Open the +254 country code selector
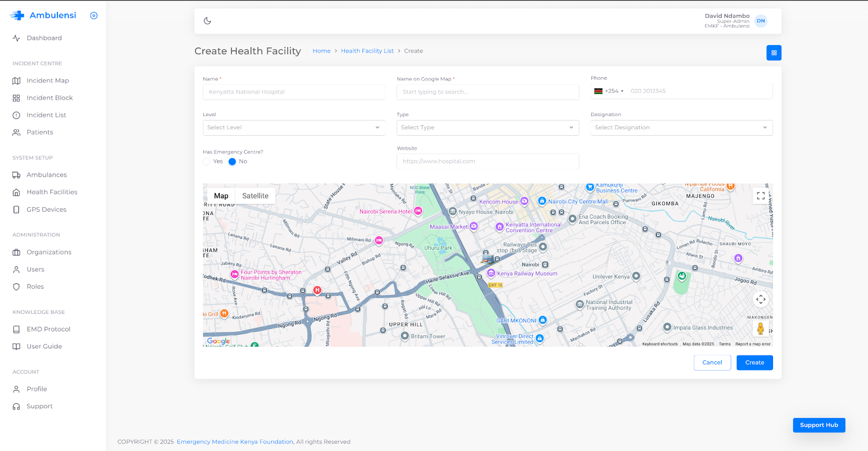 pos(609,91)
